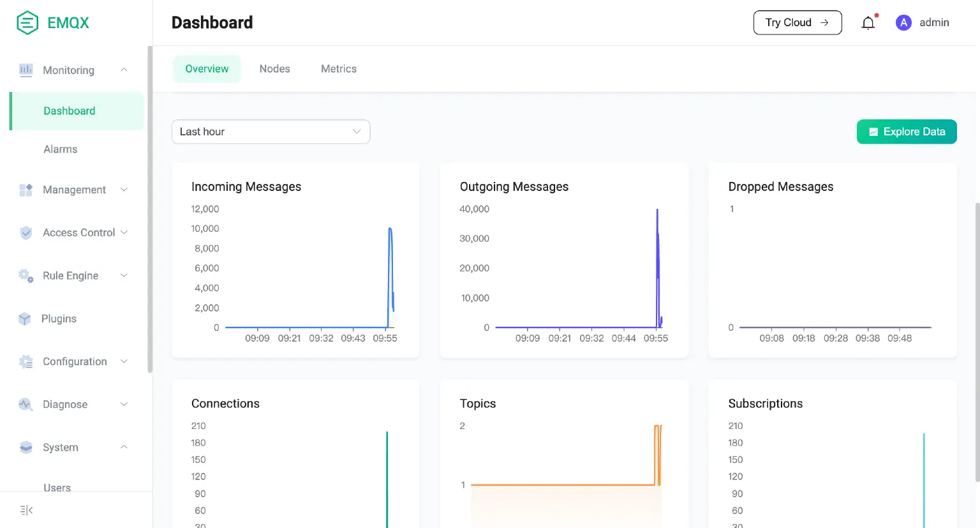The image size is (980, 528).
Task: Click the Diagnose sidebar icon
Action: click(x=26, y=404)
